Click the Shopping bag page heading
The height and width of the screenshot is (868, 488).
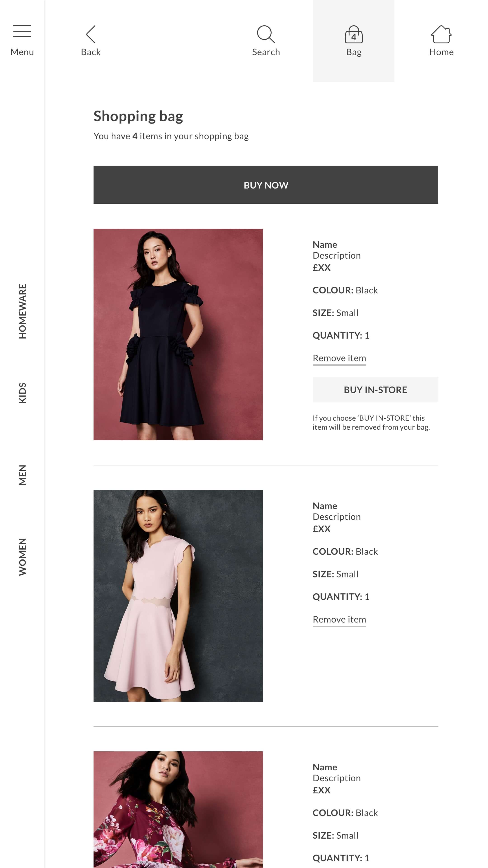click(138, 117)
